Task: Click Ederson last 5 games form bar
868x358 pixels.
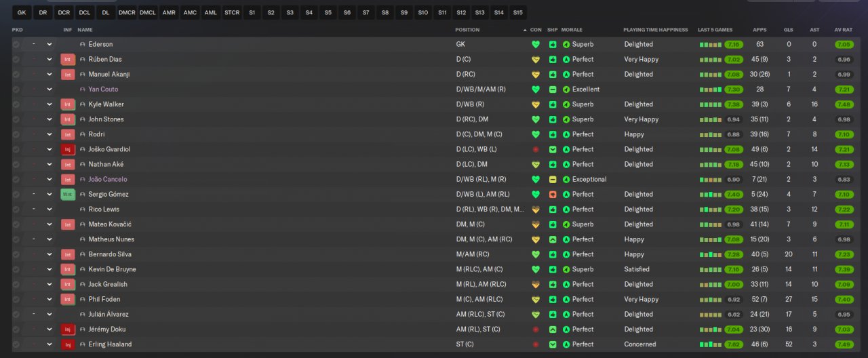Action: point(711,45)
